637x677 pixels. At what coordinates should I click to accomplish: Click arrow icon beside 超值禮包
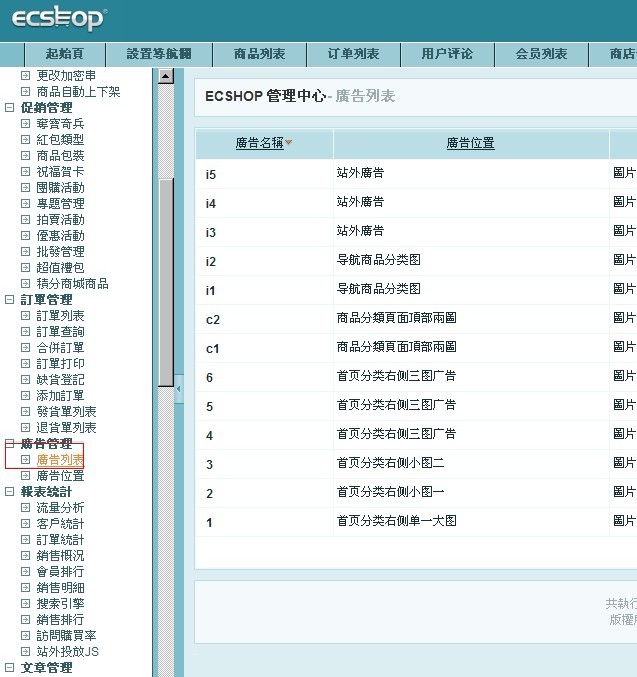click(25, 268)
